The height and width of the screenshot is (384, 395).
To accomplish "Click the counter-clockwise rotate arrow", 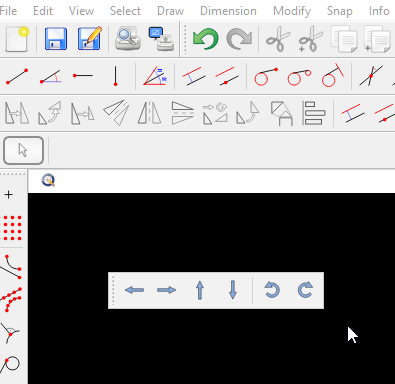I will pos(272,289).
